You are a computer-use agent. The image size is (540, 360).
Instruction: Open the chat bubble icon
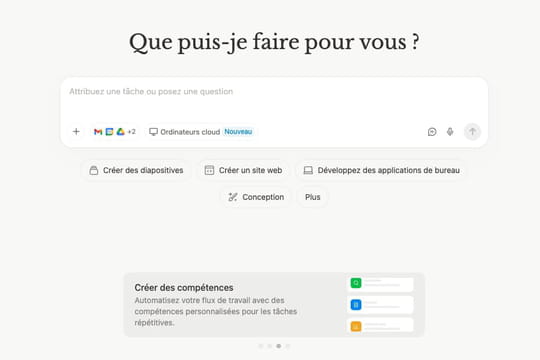[x=432, y=132]
